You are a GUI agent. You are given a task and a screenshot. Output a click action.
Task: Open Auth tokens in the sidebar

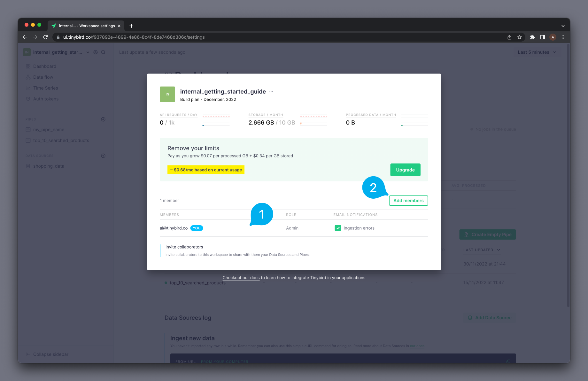46,99
